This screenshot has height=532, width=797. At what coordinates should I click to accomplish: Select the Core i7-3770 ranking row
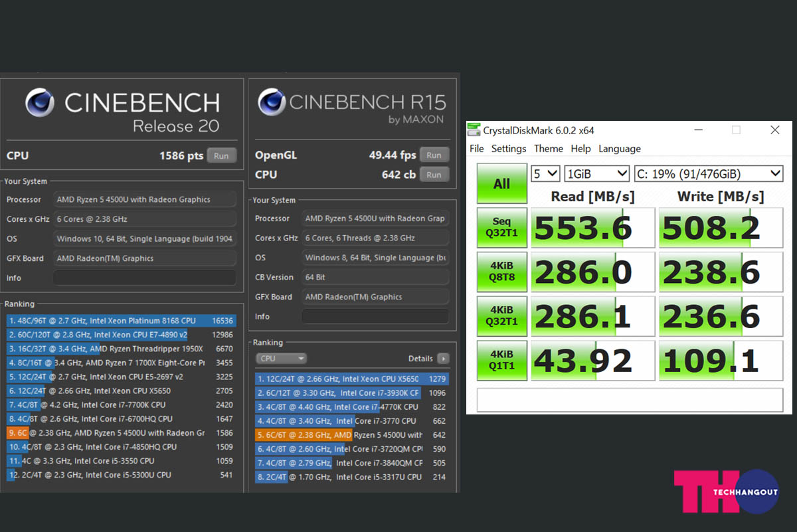point(352,420)
